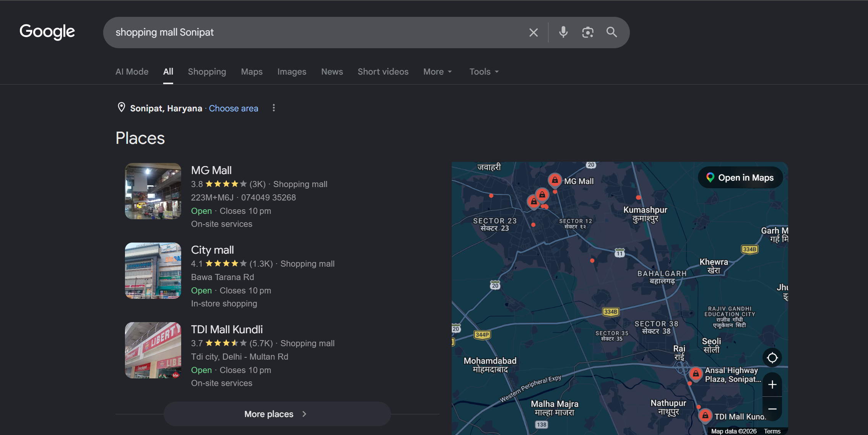Click the 138 road shield near Malha Majra
Screen dimensions: 868x435
(x=542, y=425)
